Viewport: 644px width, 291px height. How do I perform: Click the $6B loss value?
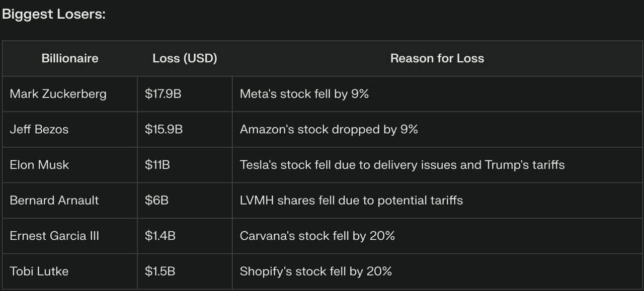pyautogui.click(x=156, y=200)
